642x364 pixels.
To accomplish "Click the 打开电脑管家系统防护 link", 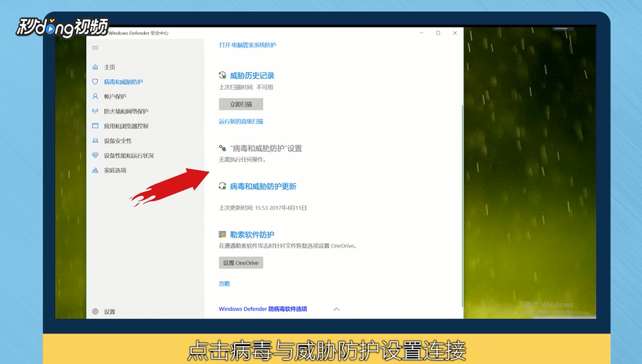I will (247, 45).
